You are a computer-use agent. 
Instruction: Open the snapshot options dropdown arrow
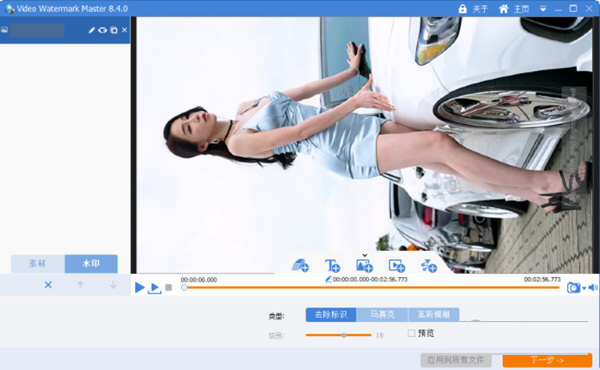pos(584,288)
